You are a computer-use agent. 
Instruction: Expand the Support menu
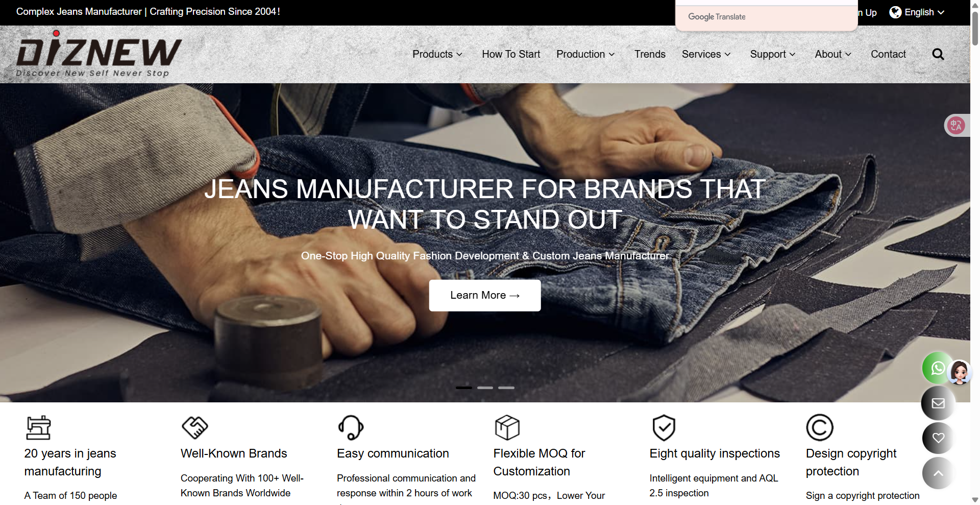click(x=773, y=54)
